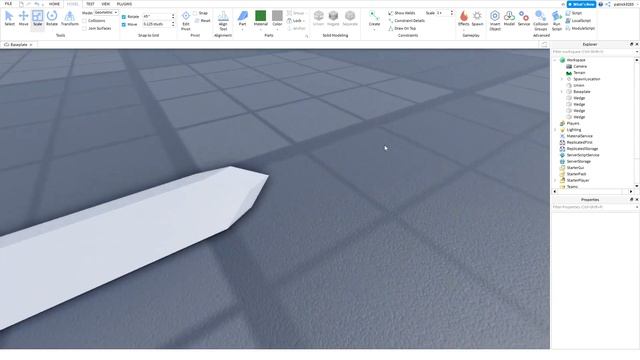Image resolution: width=640 pixels, height=360 pixels.
Task: Click the Model icon in Advanced
Action: [509, 18]
